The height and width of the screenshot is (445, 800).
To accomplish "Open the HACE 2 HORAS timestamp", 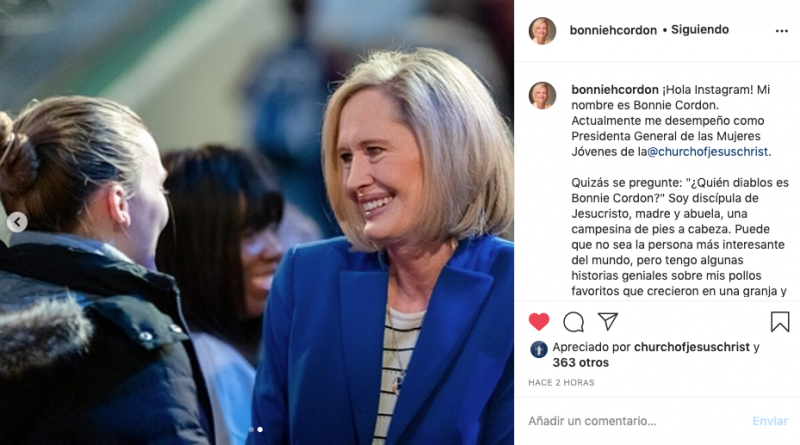I will coord(561,383).
